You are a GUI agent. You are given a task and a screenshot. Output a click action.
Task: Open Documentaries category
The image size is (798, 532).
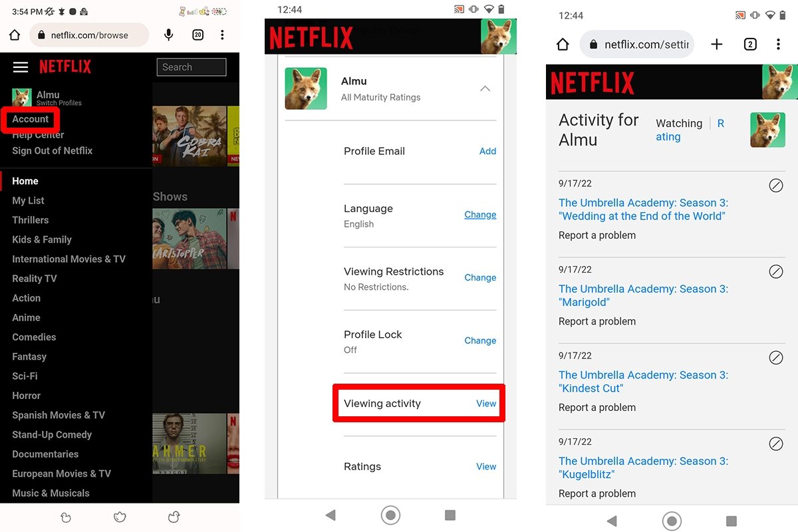(45, 454)
